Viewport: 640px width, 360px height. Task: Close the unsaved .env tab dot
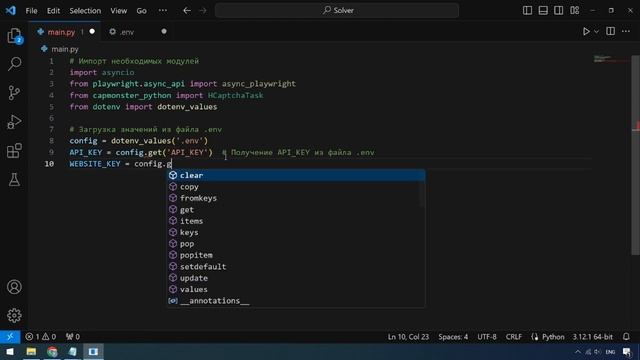pos(164,31)
